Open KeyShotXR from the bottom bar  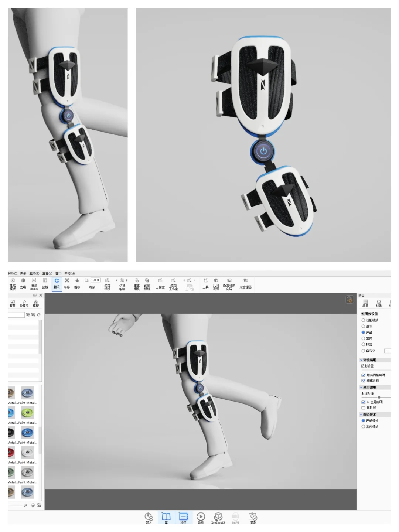click(218, 518)
